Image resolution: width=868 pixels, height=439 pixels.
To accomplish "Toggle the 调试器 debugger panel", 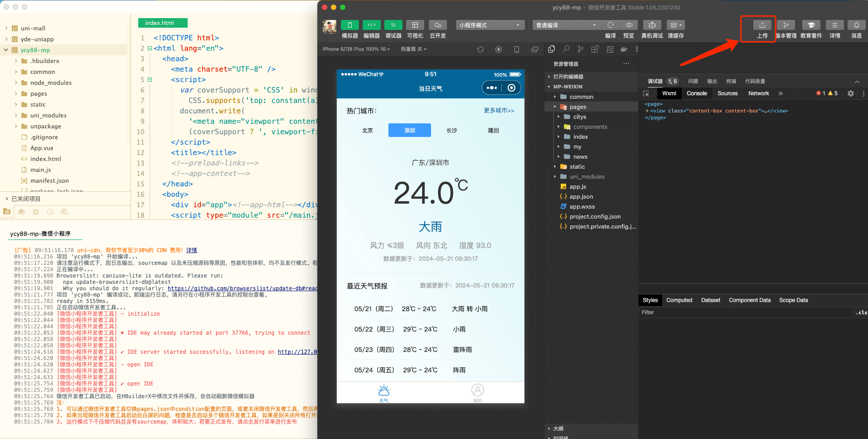I will pyautogui.click(x=393, y=25).
